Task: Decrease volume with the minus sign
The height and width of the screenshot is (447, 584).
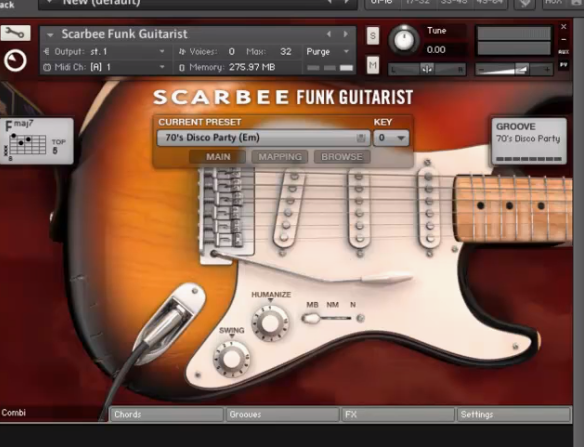Action: (481, 69)
